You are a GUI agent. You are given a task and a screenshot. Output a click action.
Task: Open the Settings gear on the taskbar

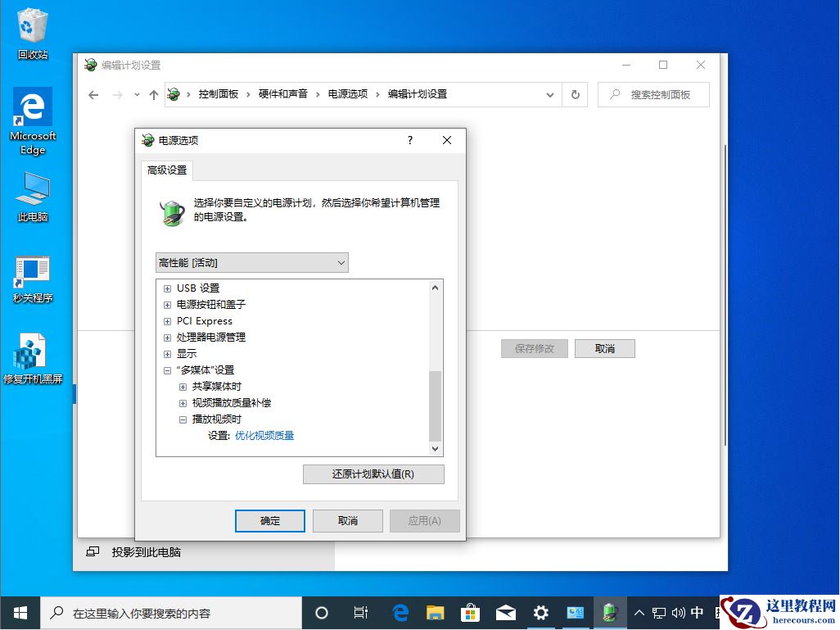[540, 613]
